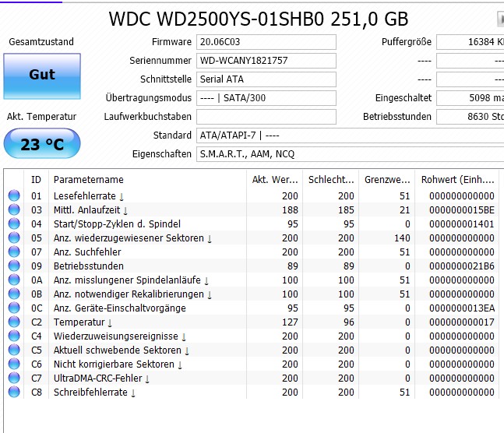Click status icon of UltraDMA-CRC-Fehler row

point(14,378)
